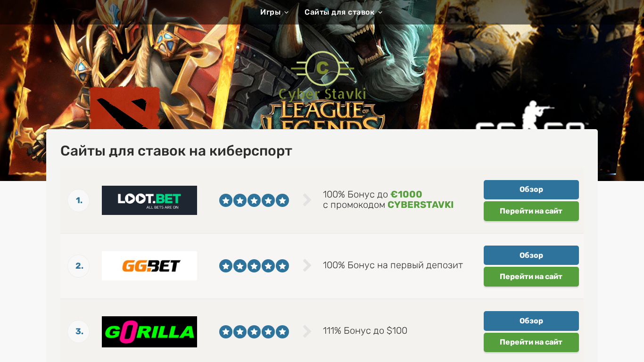Click the number 1 rank badge

pyautogui.click(x=79, y=200)
